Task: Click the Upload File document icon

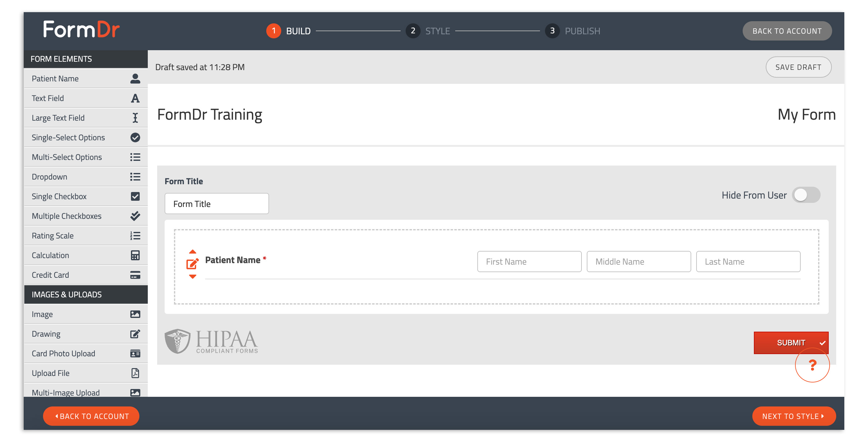Action: (x=135, y=373)
